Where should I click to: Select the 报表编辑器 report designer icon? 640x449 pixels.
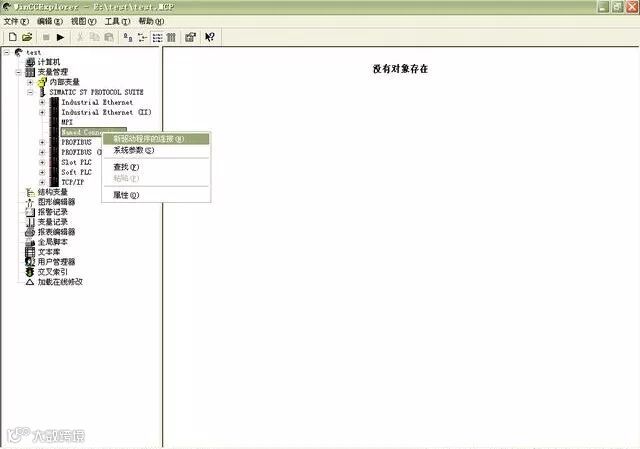click(x=30, y=232)
